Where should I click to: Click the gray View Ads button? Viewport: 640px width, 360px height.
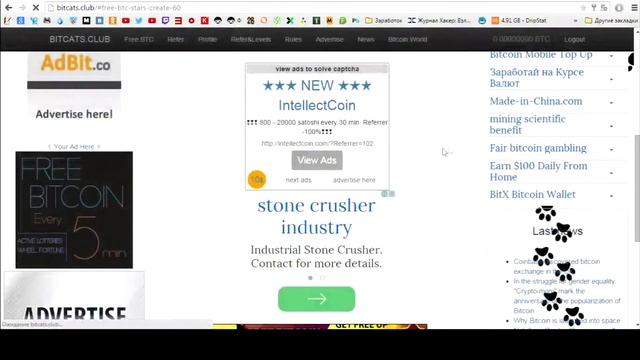pos(317,160)
